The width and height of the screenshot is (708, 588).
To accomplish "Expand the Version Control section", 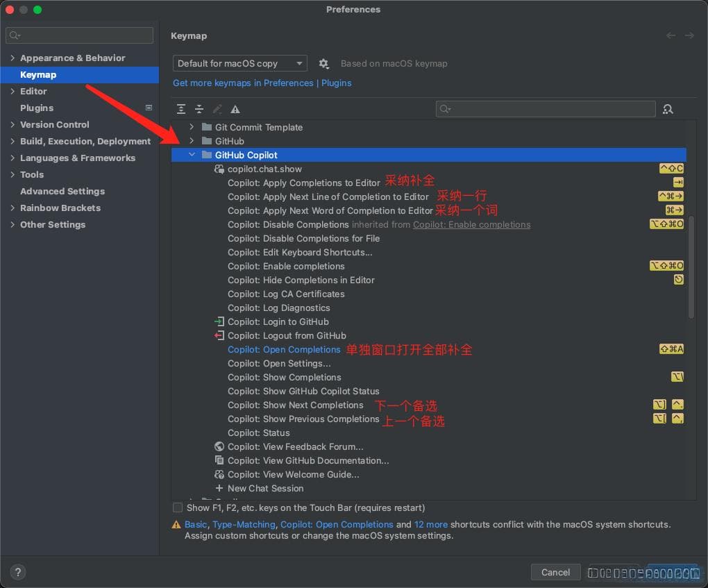I will [12, 125].
